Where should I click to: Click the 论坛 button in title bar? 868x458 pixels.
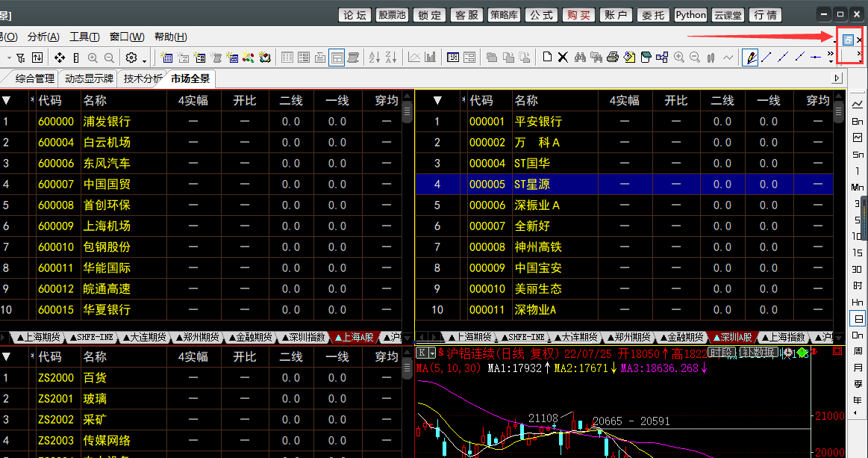[x=355, y=15]
